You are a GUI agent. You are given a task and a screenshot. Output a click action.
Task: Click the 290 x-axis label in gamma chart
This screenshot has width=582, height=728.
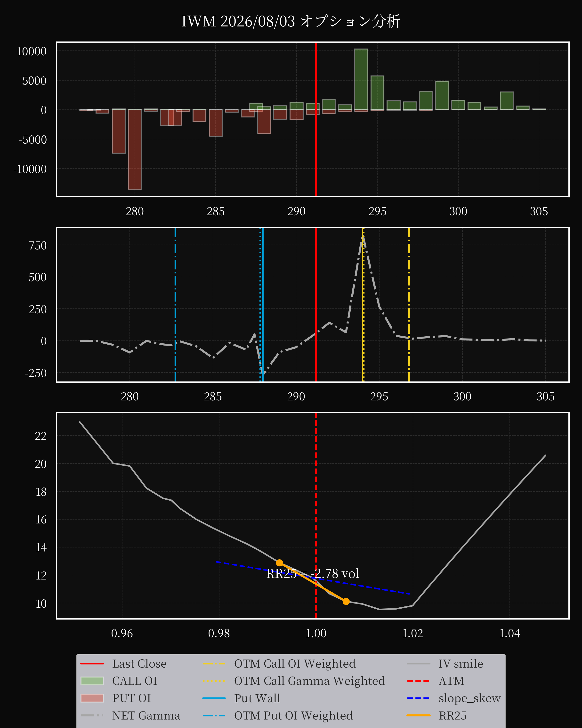tap(296, 397)
